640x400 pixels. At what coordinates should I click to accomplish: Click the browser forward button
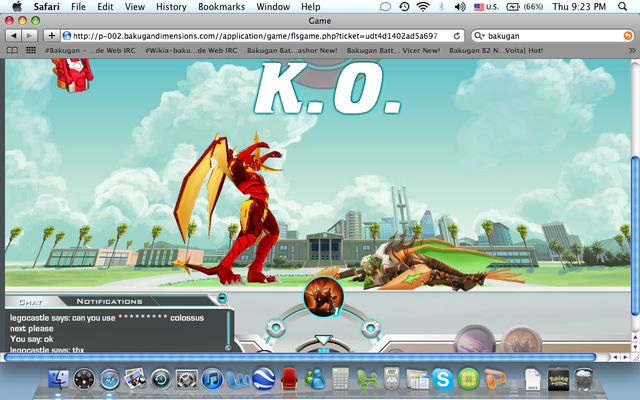(x=30, y=35)
